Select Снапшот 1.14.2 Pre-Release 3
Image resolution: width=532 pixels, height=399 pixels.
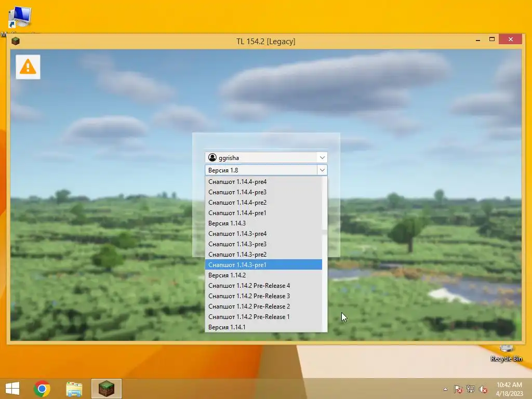[263, 296]
